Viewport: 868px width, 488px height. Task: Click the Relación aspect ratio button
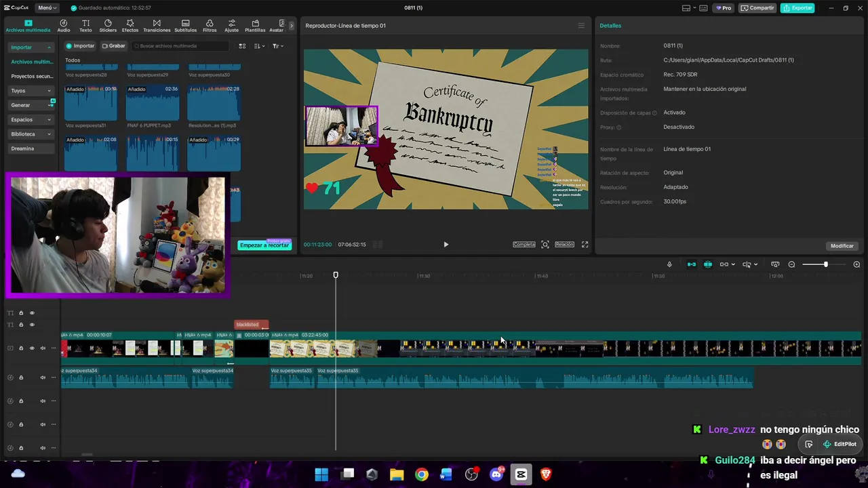(x=564, y=245)
